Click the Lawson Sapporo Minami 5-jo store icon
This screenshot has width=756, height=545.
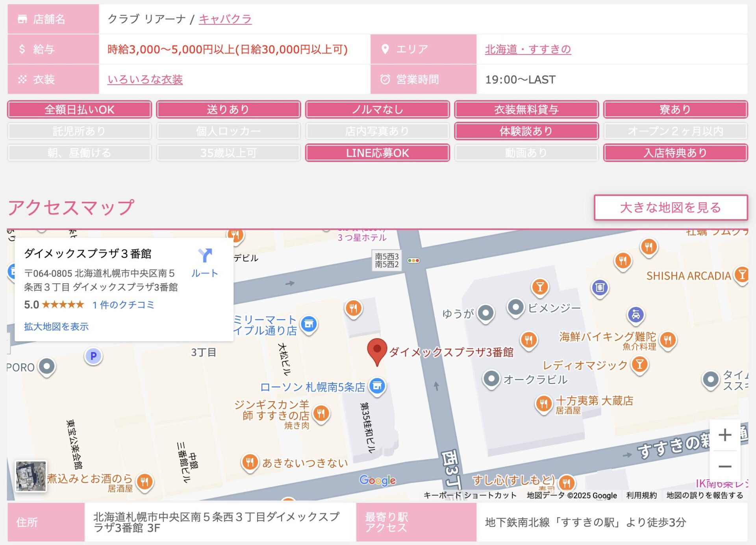377,386
